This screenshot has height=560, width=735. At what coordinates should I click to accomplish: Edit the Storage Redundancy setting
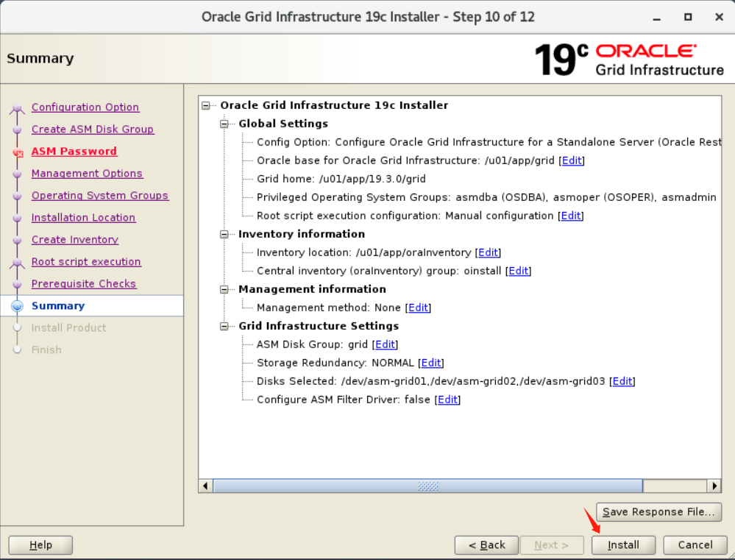(431, 363)
